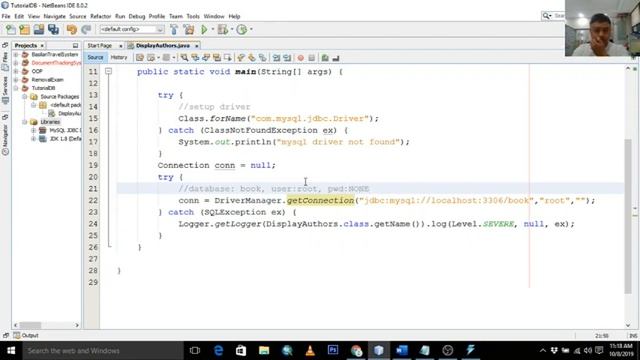Expand the OOP project node
The width and height of the screenshot is (640, 360).
(16, 71)
